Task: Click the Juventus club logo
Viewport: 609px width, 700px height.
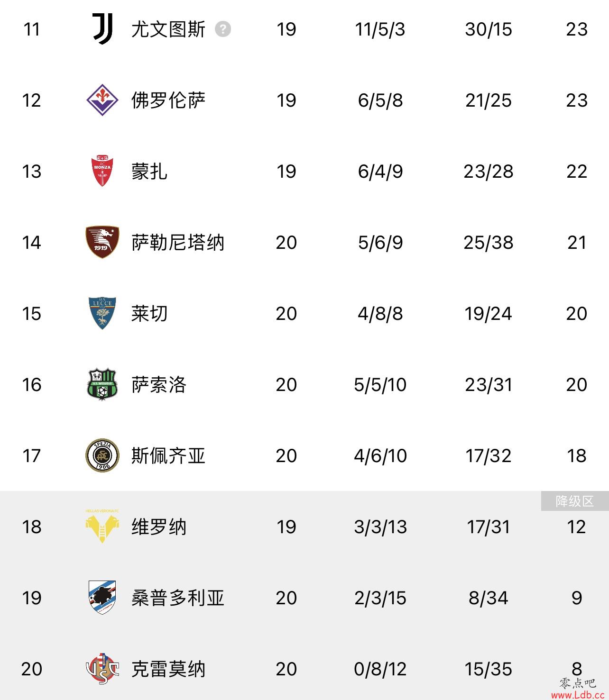Action: (102, 29)
